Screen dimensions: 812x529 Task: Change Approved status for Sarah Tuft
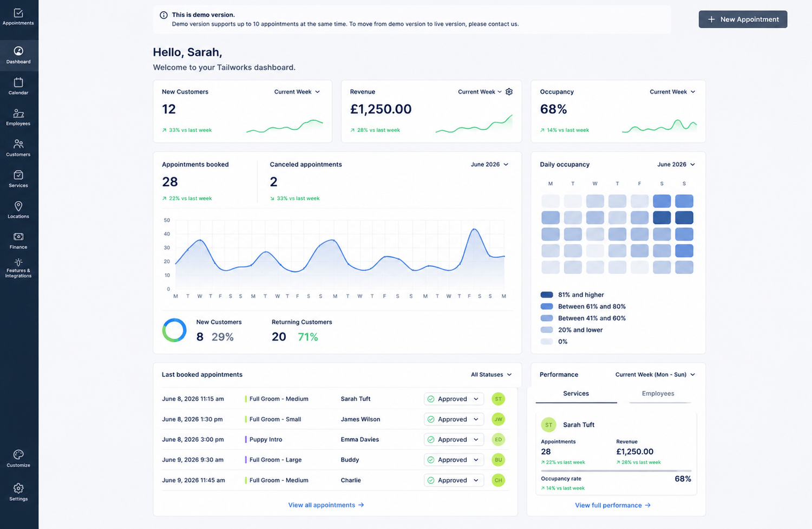coord(454,399)
